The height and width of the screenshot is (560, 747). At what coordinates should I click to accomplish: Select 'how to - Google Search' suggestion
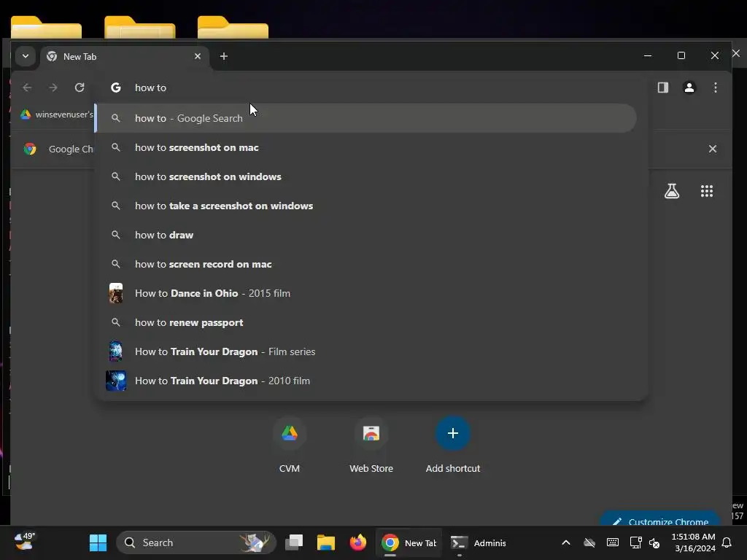coord(366,118)
